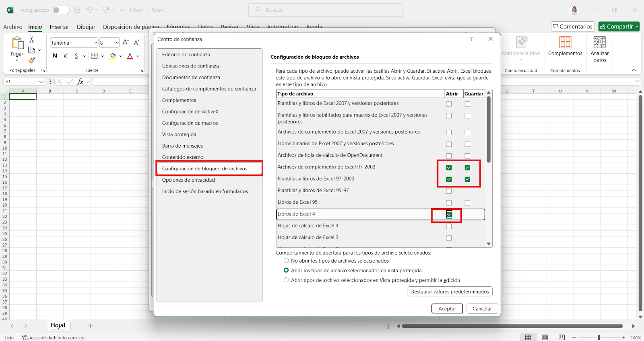Open the Complementos add-ins icon
644x341 pixels.
click(x=565, y=42)
